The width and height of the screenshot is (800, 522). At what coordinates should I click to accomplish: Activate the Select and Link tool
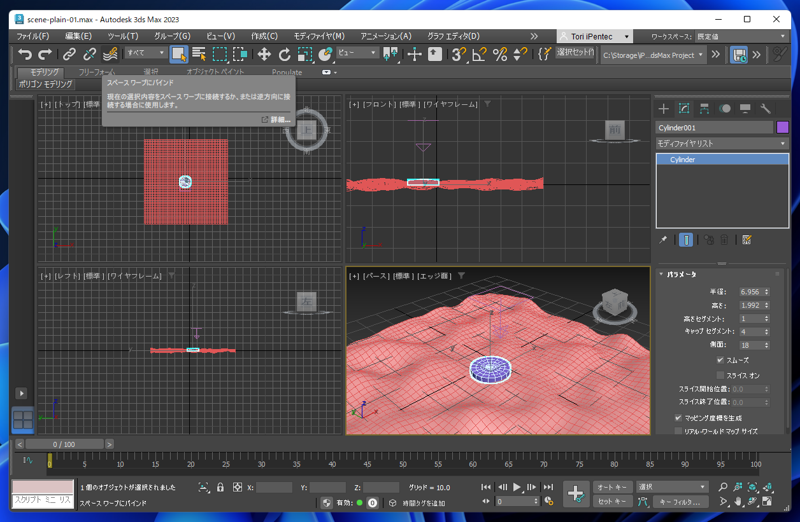click(69, 54)
